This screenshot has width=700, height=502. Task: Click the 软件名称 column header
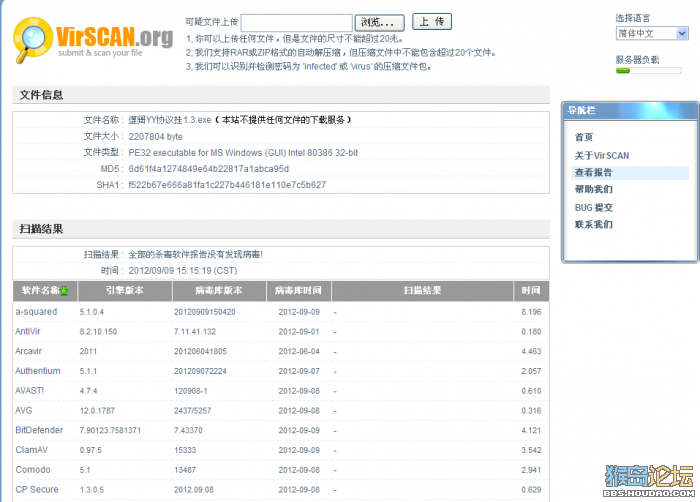click(45, 291)
